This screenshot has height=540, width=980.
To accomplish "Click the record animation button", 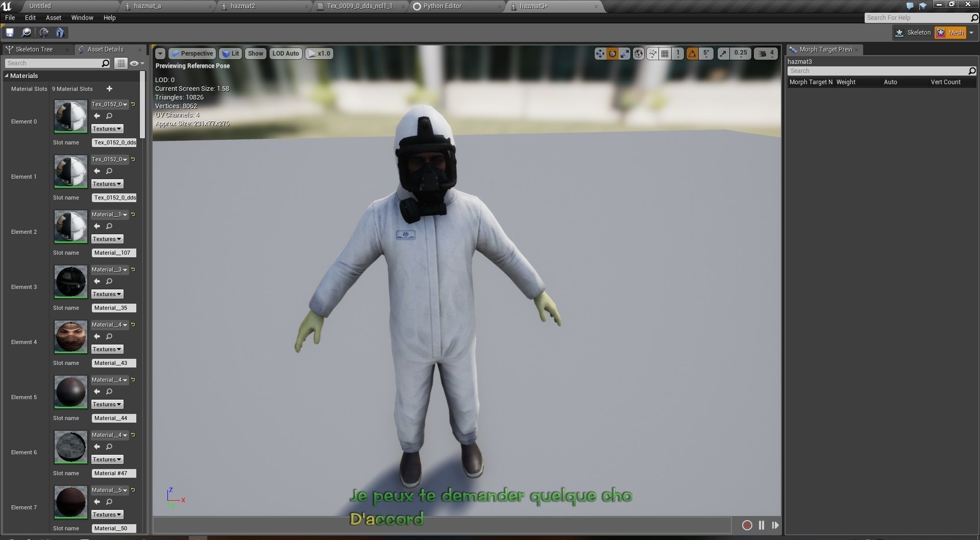I will pos(747,525).
